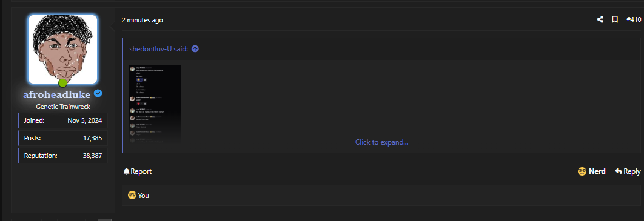Jump to original post via quote arrow icon
The height and width of the screenshot is (221, 644).
[195, 49]
